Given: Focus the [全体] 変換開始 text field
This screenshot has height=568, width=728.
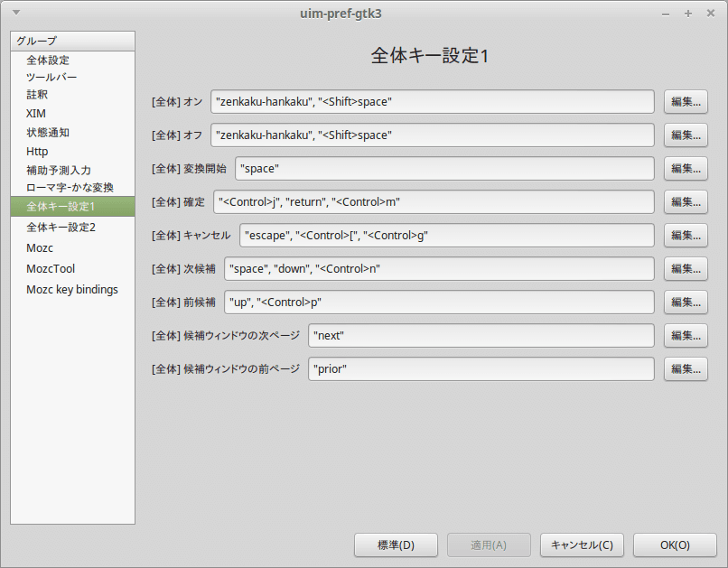Looking at the screenshot, I should coord(444,169).
